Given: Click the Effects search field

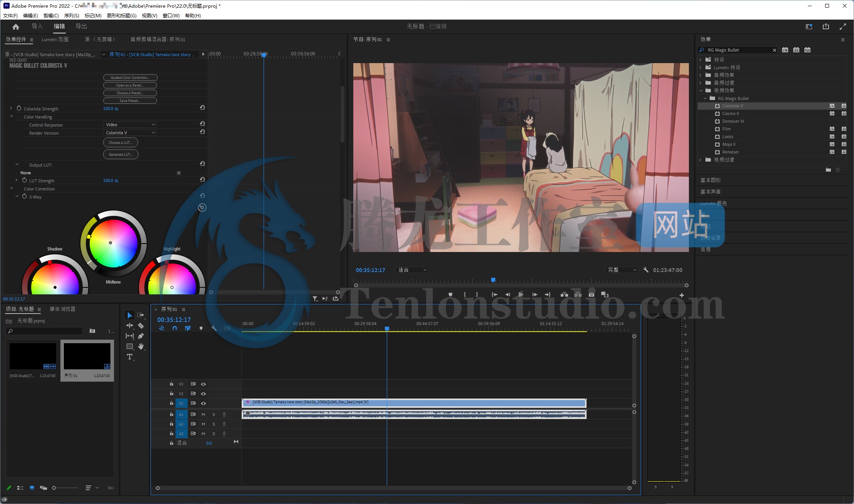Looking at the screenshot, I should 737,50.
